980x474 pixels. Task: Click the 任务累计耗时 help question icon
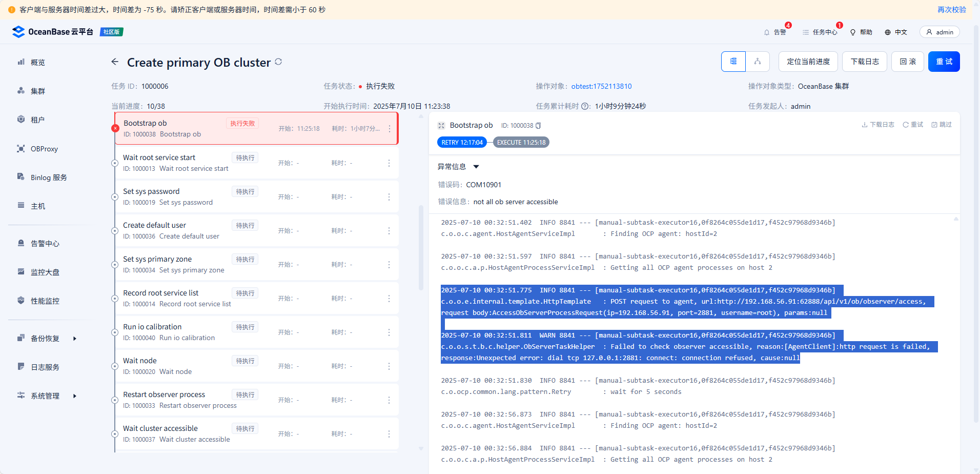(x=585, y=106)
